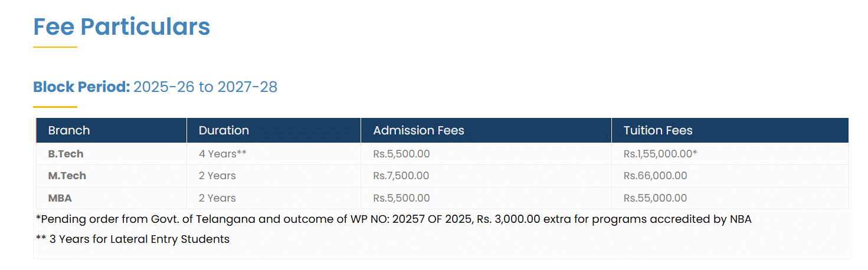Click MBA admission fee Rs.5,500.00
Viewport: 868px width, 270px height.
(401, 198)
